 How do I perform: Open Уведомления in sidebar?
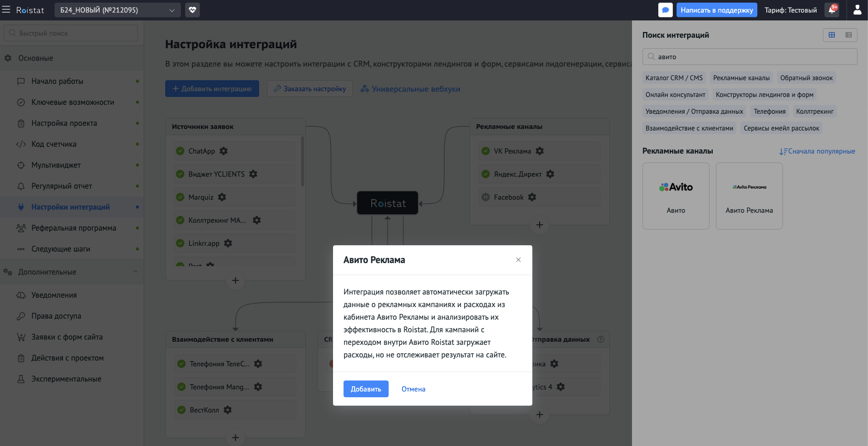pos(72,295)
